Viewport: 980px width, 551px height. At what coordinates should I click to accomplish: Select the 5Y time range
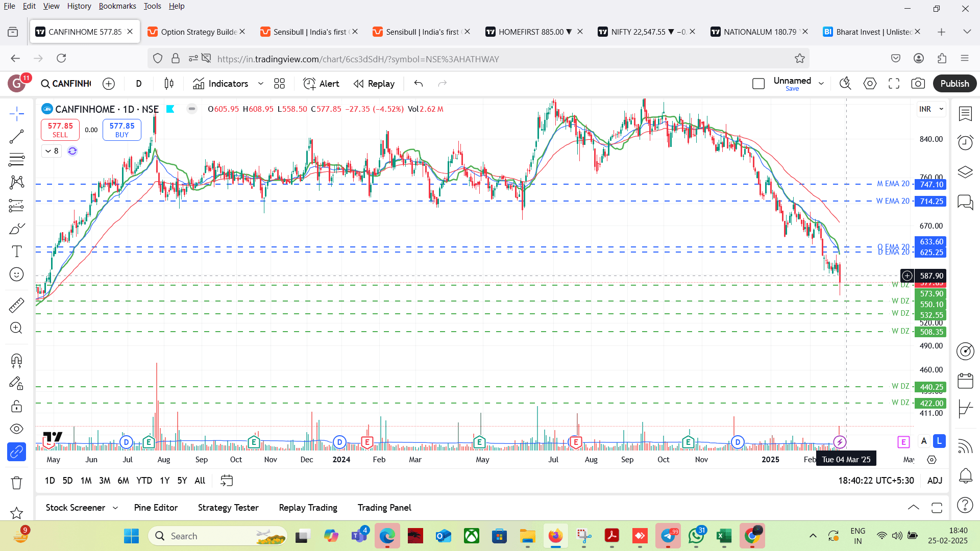point(182,481)
